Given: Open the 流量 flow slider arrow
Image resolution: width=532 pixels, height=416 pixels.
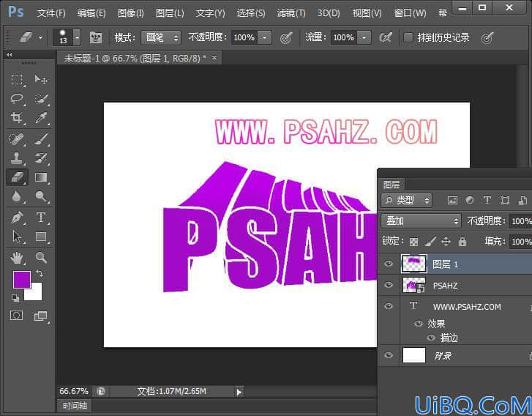Looking at the screenshot, I should 364,37.
